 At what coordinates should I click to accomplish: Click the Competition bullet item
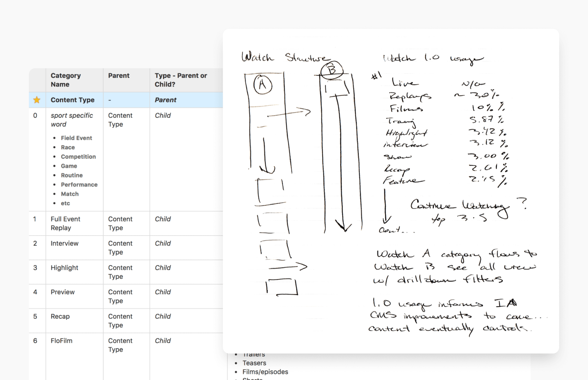tap(78, 157)
